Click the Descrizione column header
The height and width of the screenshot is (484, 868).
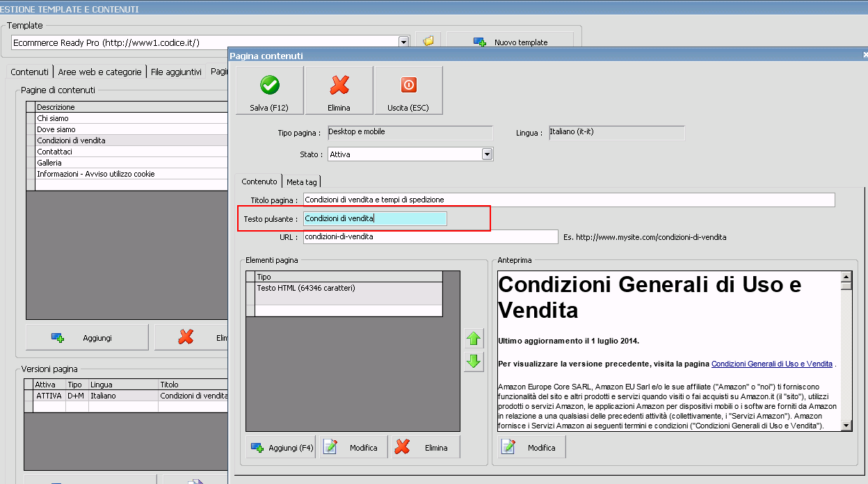(131, 107)
